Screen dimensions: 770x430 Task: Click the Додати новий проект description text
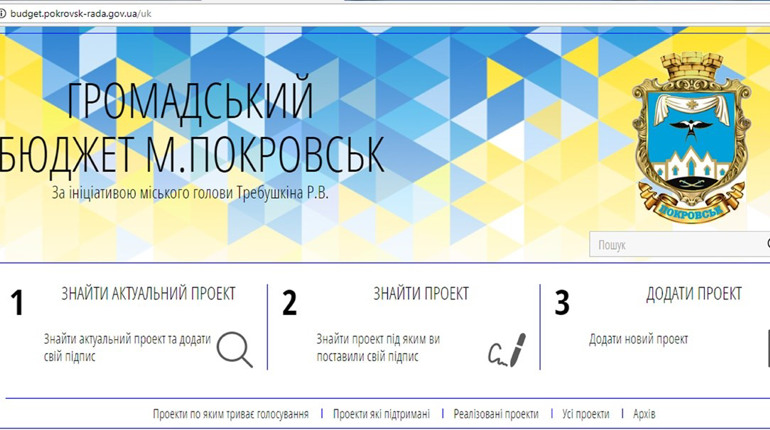coord(638,339)
